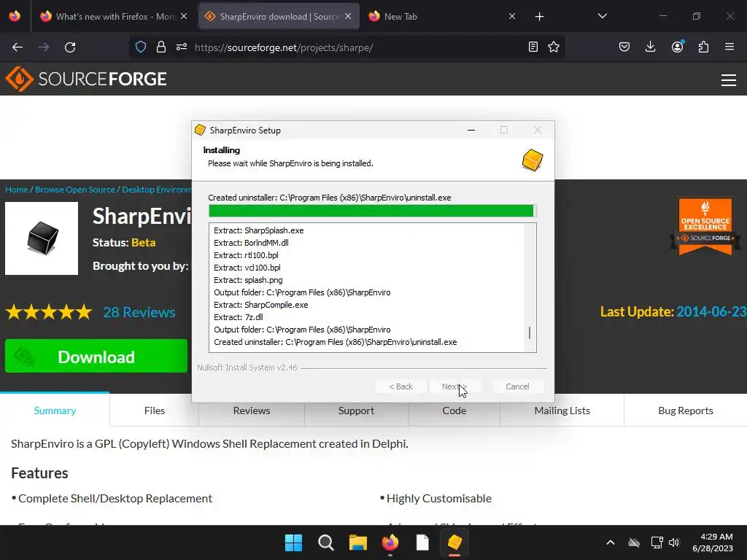Follow the Home breadcrumb link
The width and height of the screenshot is (747, 560).
coord(17,190)
